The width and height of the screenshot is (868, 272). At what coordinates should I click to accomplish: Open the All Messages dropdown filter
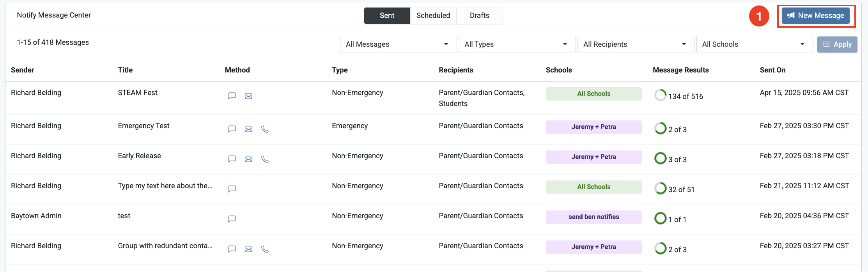tap(398, 44)
